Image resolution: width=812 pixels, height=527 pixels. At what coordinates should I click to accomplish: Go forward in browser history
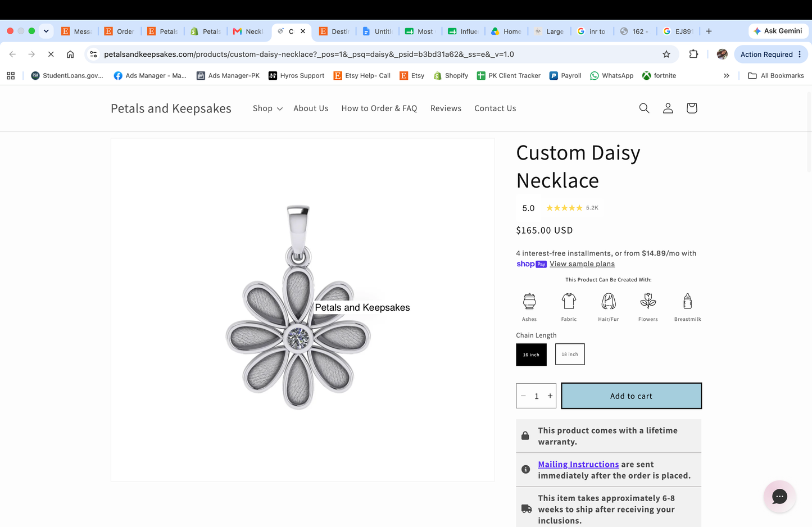coord(31,54)
